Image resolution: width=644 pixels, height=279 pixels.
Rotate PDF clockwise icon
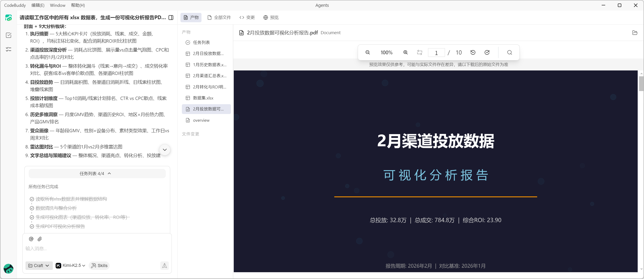pos(487,52)
